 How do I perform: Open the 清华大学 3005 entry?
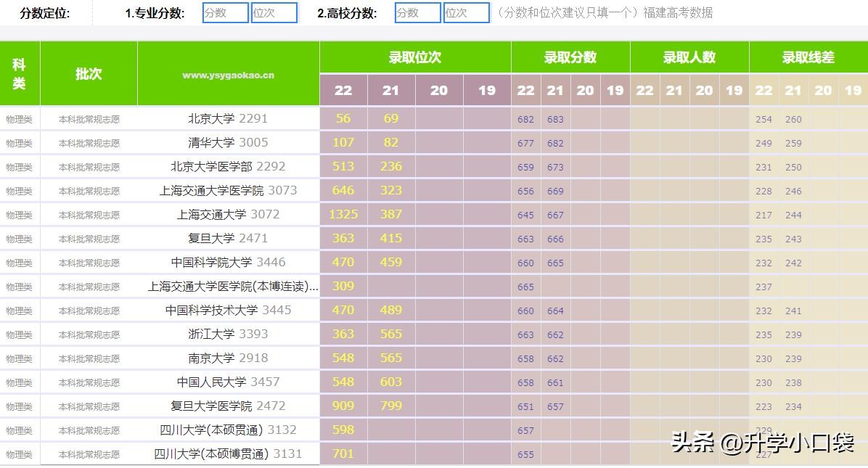pos(228,142)
